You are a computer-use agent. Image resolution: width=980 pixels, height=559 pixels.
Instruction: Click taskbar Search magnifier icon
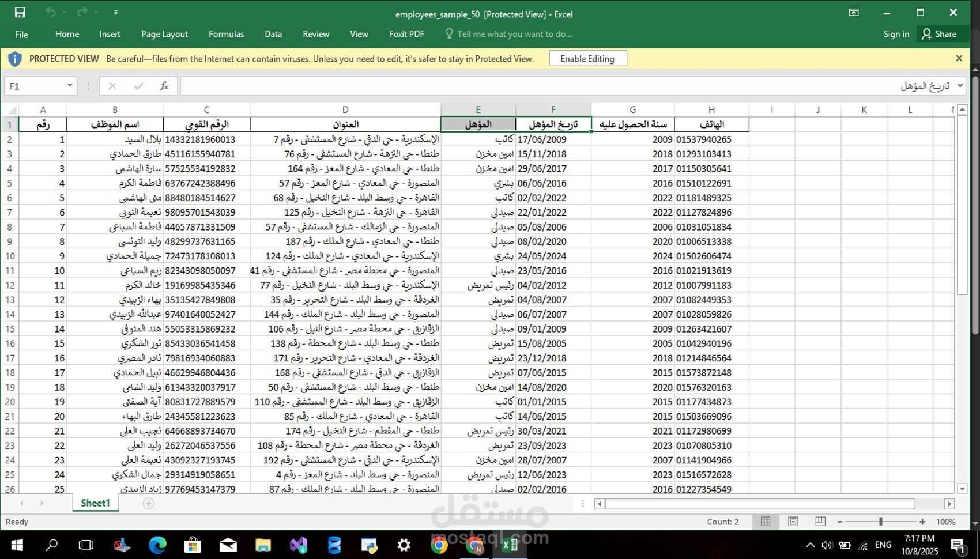[x=52, y=545]
